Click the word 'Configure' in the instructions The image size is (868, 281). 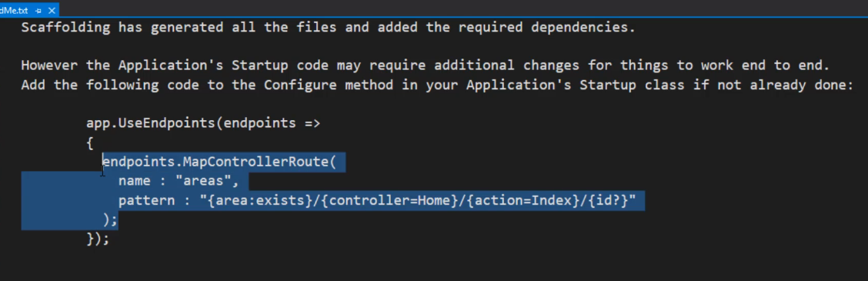(300, 85)
